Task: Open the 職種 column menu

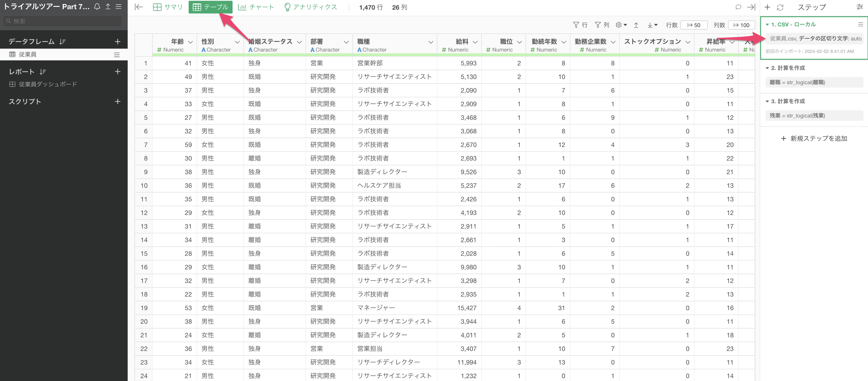Action: point(431,42)
